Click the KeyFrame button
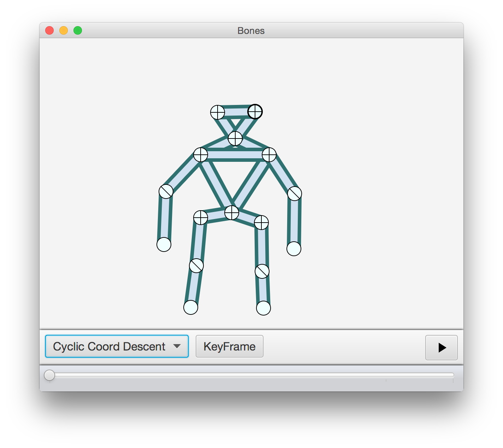Viewport: 503px width, 448px height. (x=229, y=346)
